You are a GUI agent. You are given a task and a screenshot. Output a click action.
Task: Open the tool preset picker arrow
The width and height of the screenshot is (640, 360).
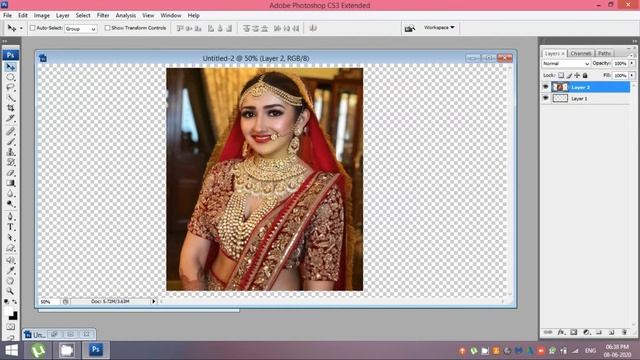click(x=21, y=28)
